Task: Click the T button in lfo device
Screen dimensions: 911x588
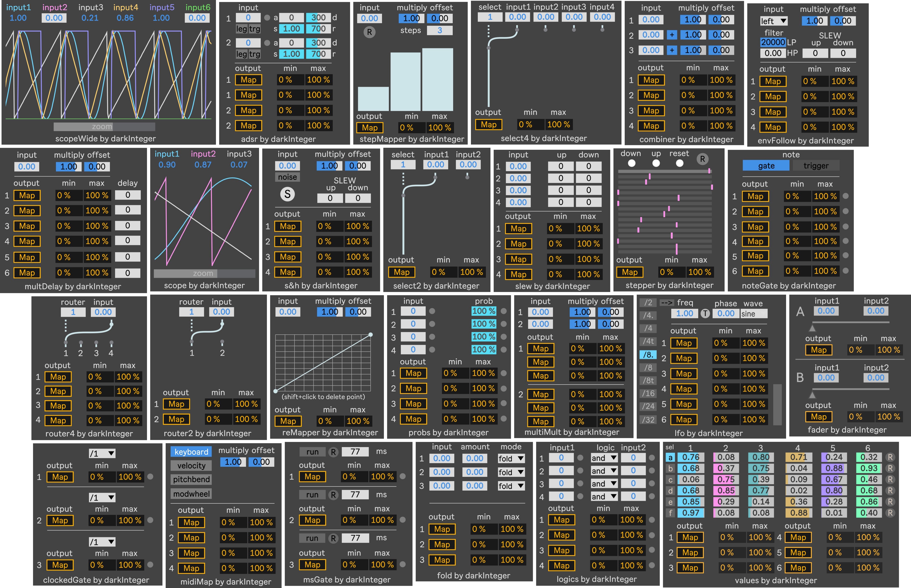Action: coord(705,313)
